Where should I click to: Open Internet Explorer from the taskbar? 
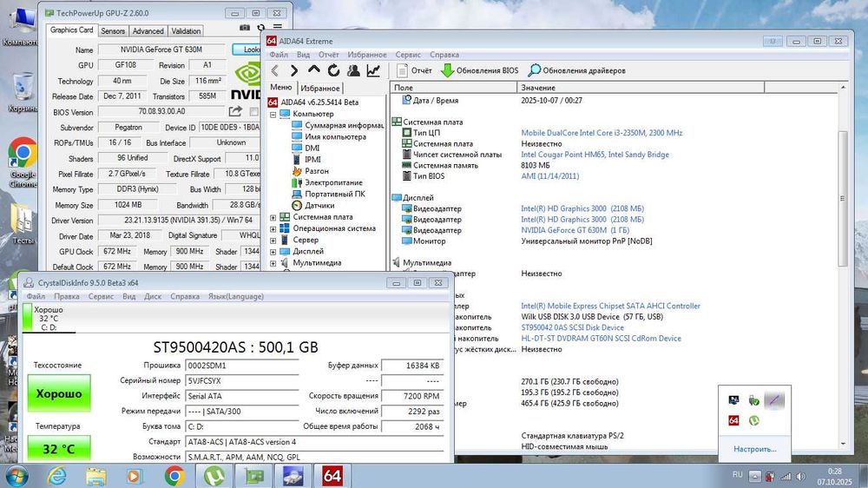coord(56,476)
